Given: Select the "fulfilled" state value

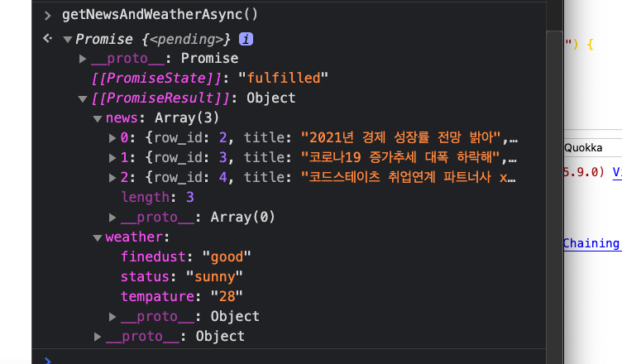Looking at the screenshot, I should tap(283, 79).
